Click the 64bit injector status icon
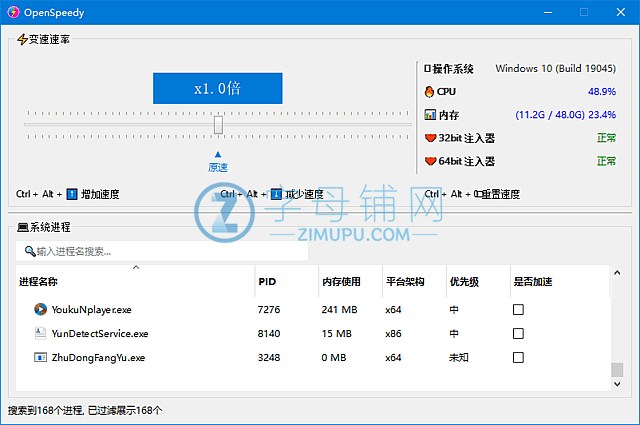Viewport: 640px width, 425px height. coord(431,161)
